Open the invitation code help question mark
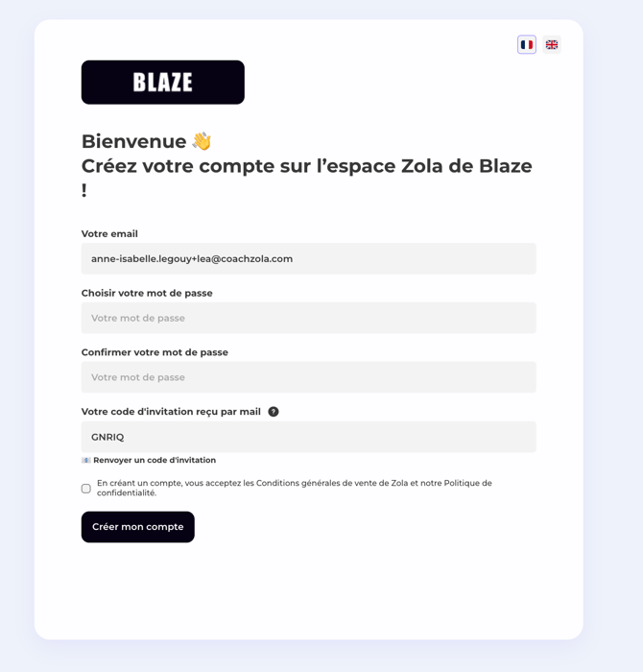The height and width of the screenshot is (672, 643). click(x=274, y=412)
